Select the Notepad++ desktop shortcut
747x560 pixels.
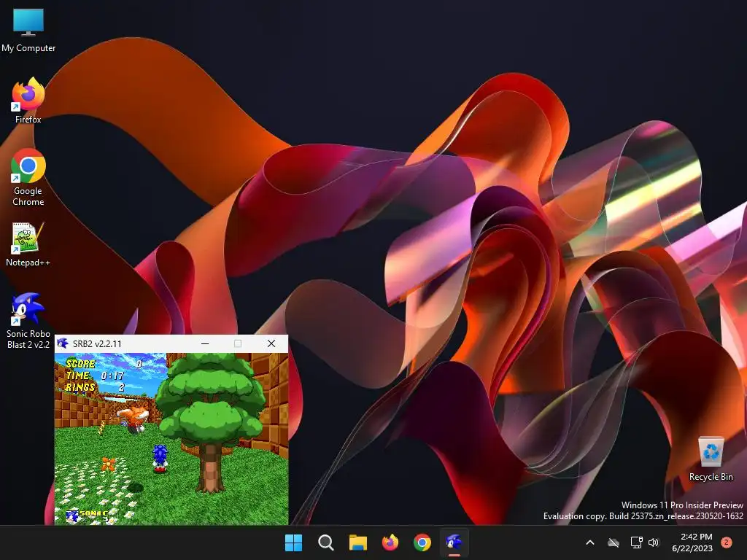click(28, 244)
